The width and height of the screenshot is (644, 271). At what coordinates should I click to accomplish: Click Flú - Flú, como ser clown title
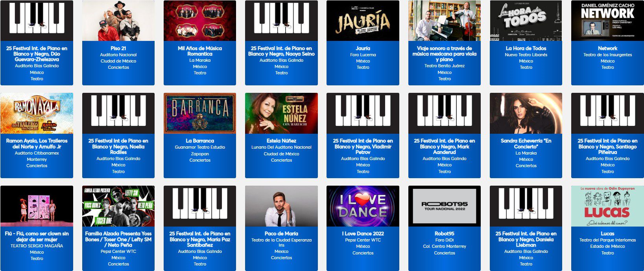click(x=37, y=236)
